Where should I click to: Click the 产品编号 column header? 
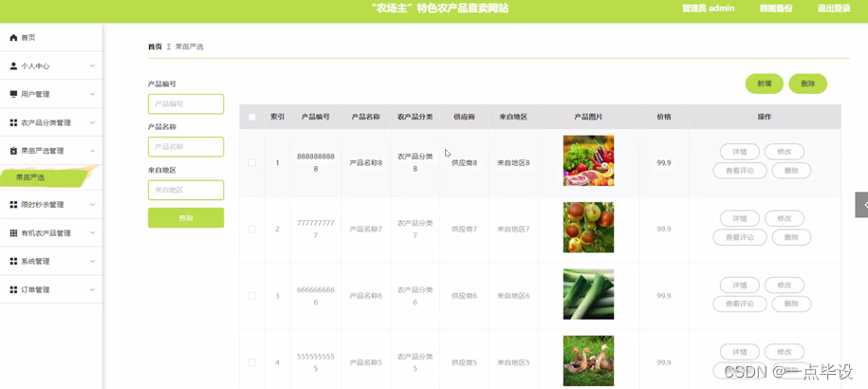pyautogui.click(x=316, y=117)
